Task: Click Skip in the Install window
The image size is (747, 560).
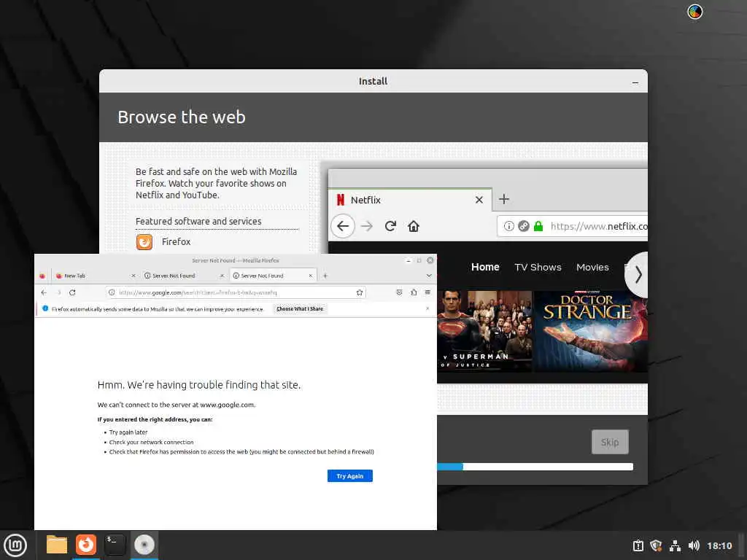Action: click(610, 442)
